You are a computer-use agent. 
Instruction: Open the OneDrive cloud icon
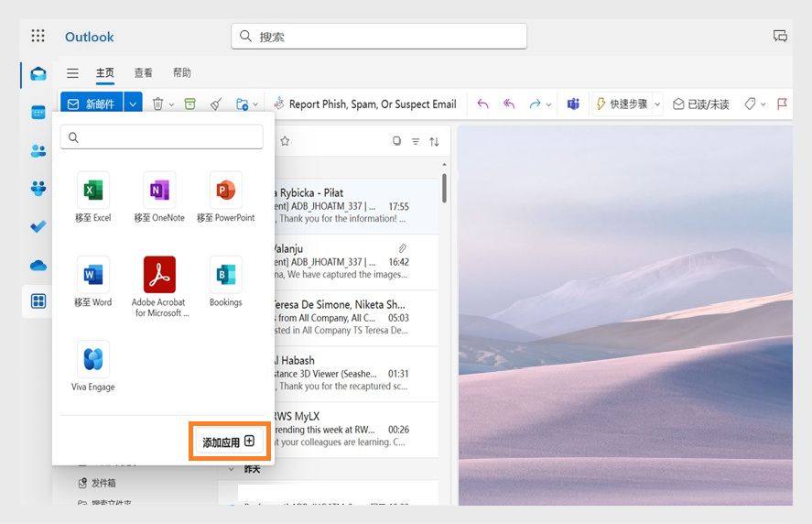pos(38,266)
